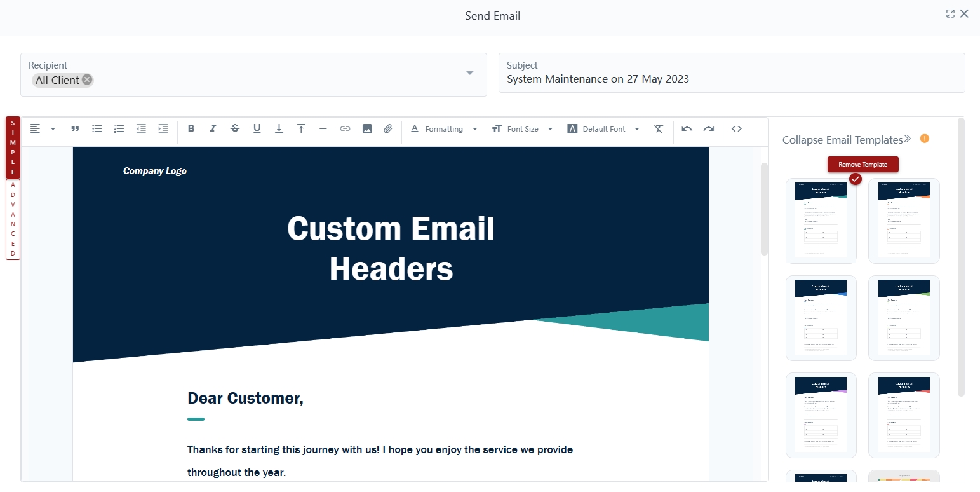Collapse the Email Templates panel

[x=847, y=140]
